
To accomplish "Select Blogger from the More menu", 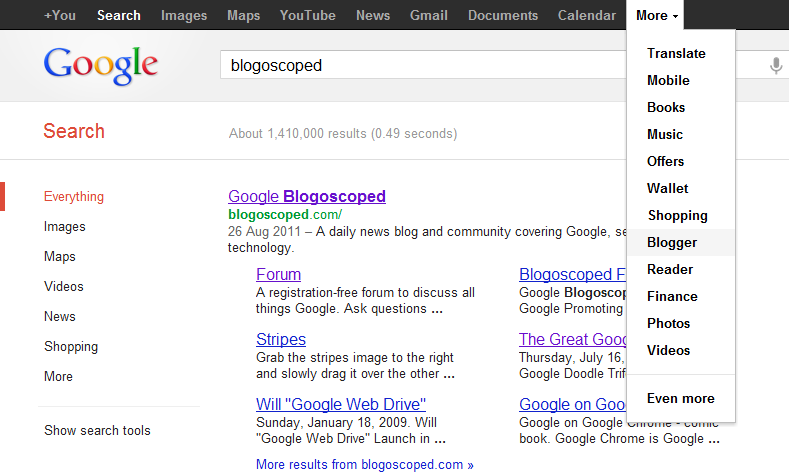I will coord(672,242).
